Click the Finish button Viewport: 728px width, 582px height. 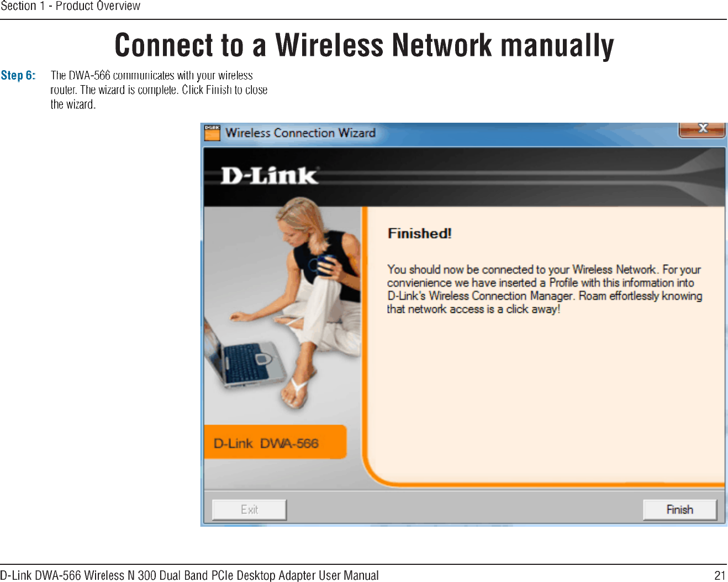coord(680,510)
